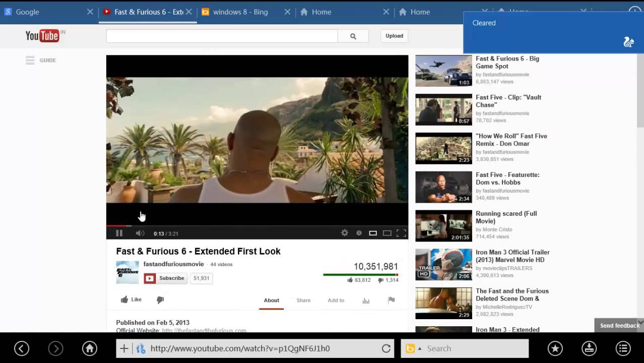This screenshot has height=363, width=644.
Task: Open video settings gear icon
Action: coord(345,233)
